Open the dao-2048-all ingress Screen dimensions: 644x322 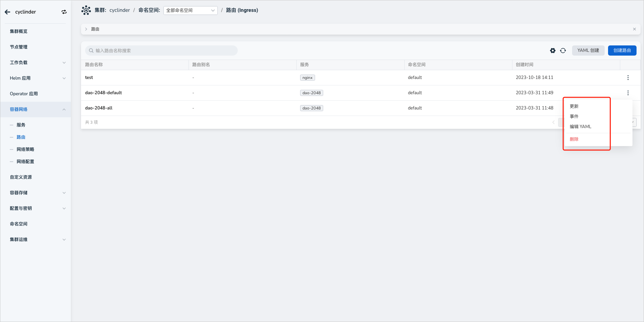99,108
